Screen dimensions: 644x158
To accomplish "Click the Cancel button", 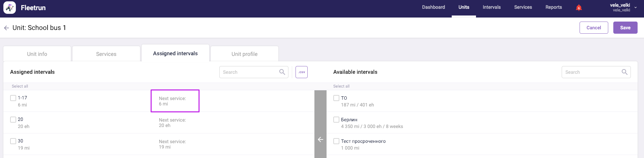I will pyautogui.click(x=593, y=28).
